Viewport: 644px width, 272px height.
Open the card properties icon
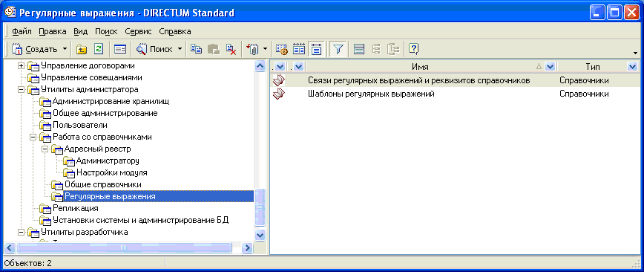(x=120, y=49)
